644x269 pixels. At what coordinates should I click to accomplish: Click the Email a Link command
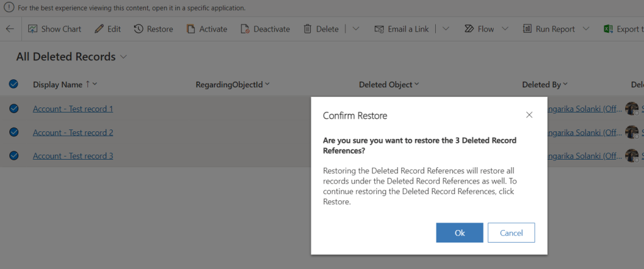(x=401, y=29)
